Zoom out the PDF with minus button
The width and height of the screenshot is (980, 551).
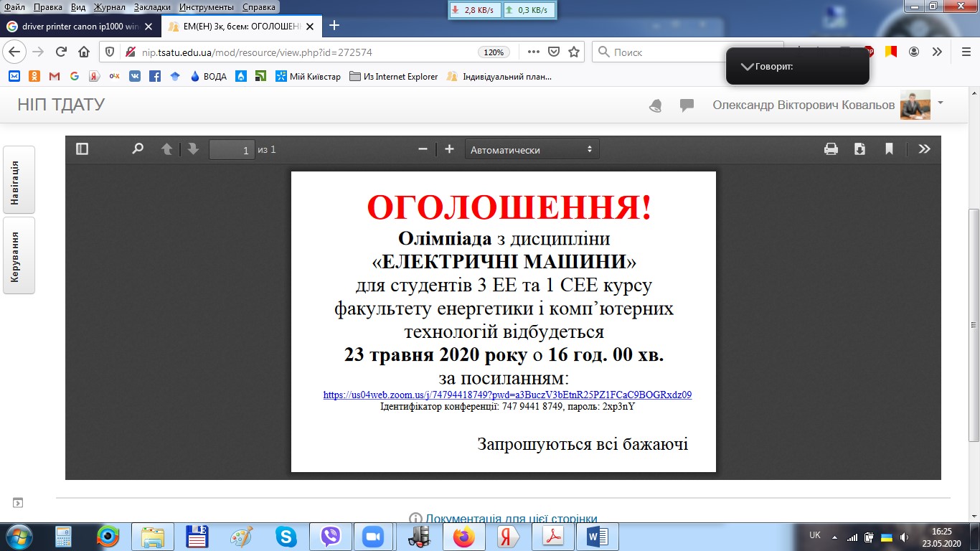(x=423, y=149)
